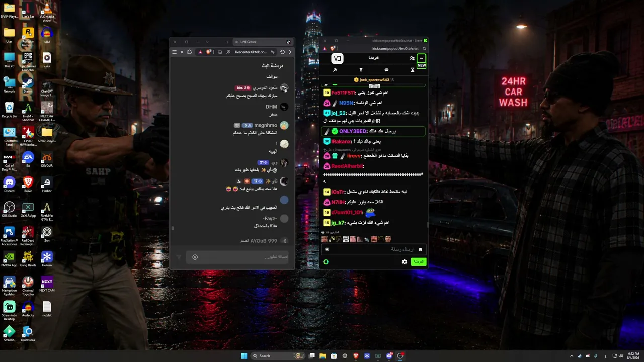The width and height of the screenshot is (644, 362).
Task: Open the QuickLook desktop shortcut
Action: click(28, 333)
